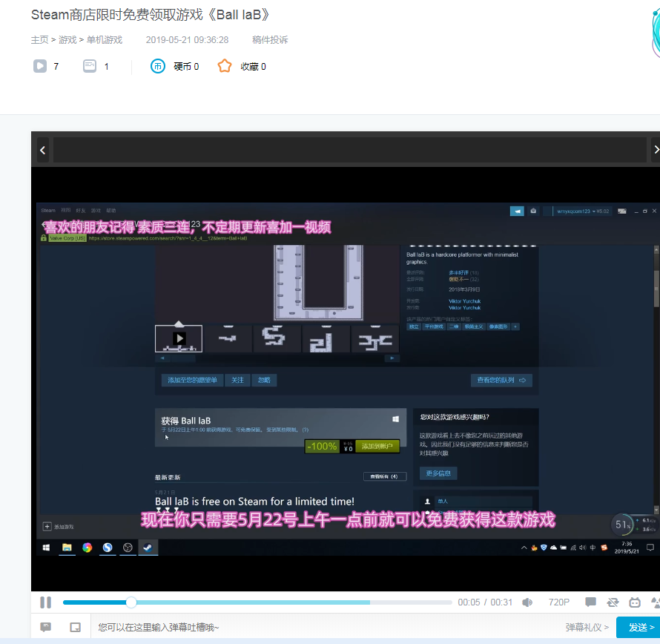Screen dimensions: 660x644
Task: Click the danmaku count icon
Action: pos(90,66)
